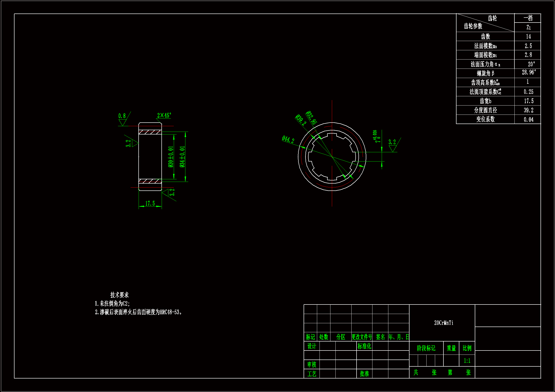Select the Ø32.95 dimension annotation
This screenshot has height=392, width=555.
point(311,118)
